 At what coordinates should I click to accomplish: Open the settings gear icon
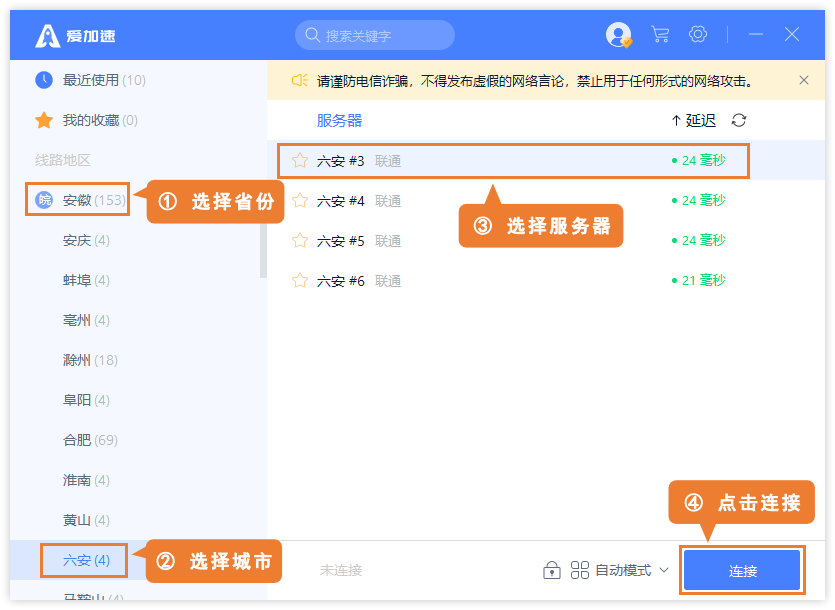click(x=698, y=34)
